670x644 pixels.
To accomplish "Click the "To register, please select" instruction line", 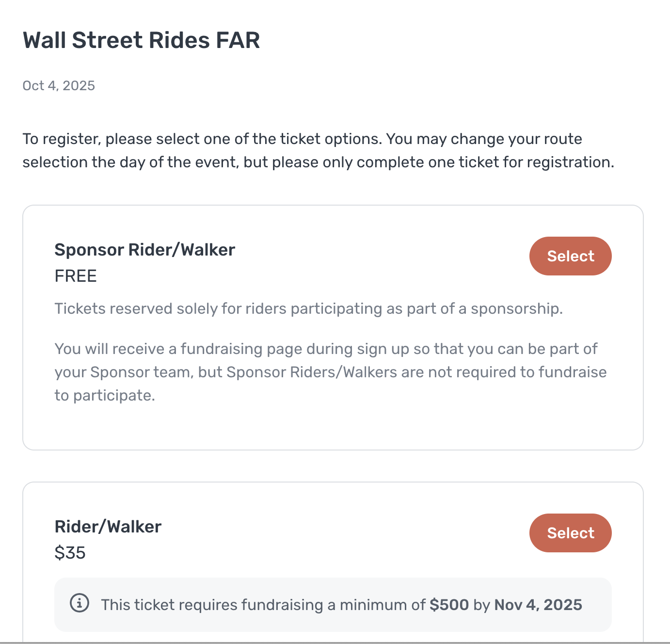I will (x=204, y=139).
